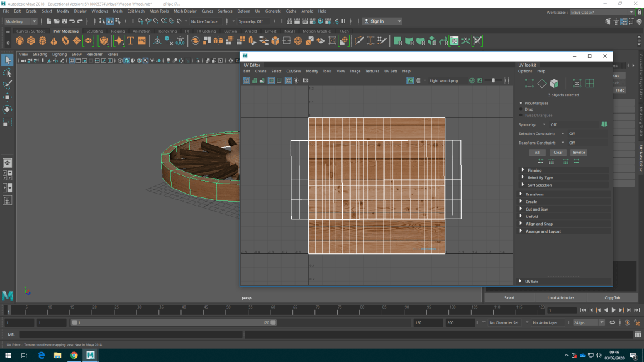Click the Lasso select tool

pos(8,72)
